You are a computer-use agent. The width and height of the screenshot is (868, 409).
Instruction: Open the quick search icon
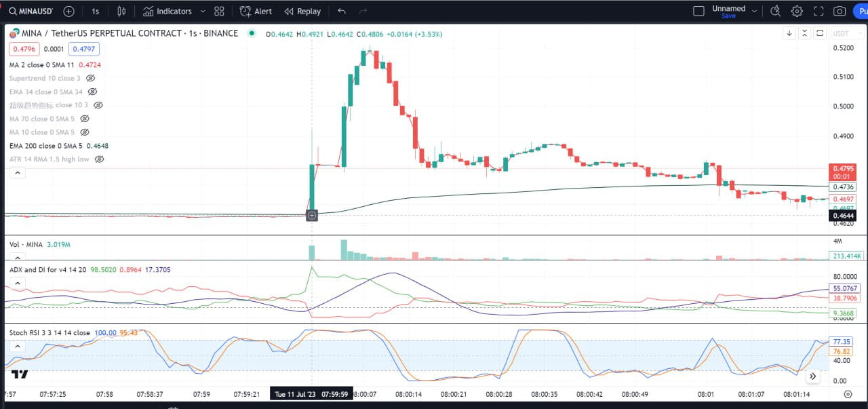[776, 12]
